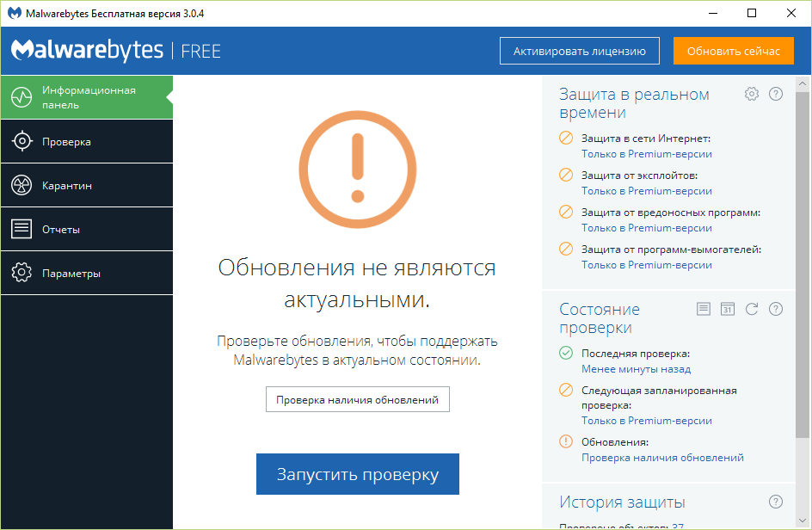This screenshot has width=812, height=530.
Task: Open help for История защиты
Action: (x=775, y=502)
